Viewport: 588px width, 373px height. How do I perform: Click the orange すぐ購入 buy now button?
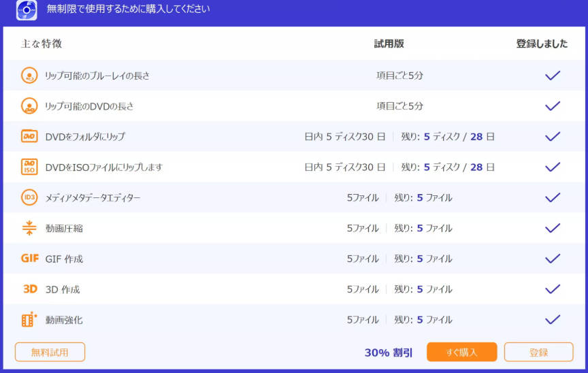coord(461,352)
